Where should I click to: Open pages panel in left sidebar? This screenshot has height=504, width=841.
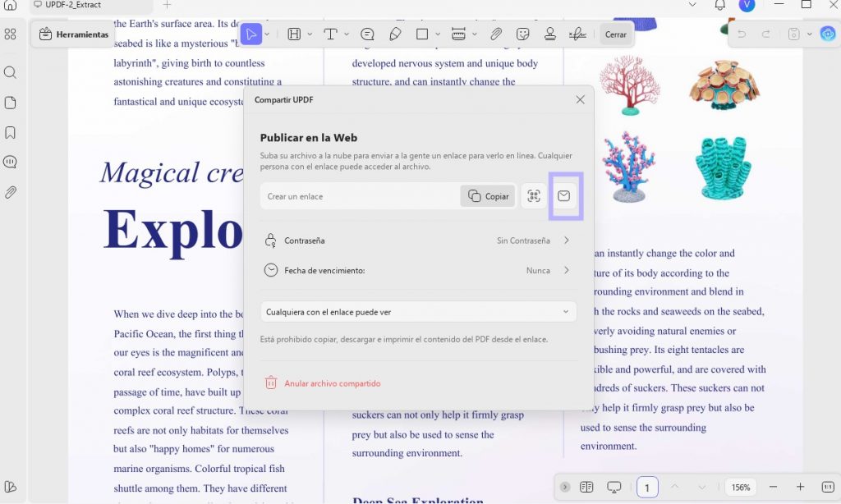click(x=10, y=103)
